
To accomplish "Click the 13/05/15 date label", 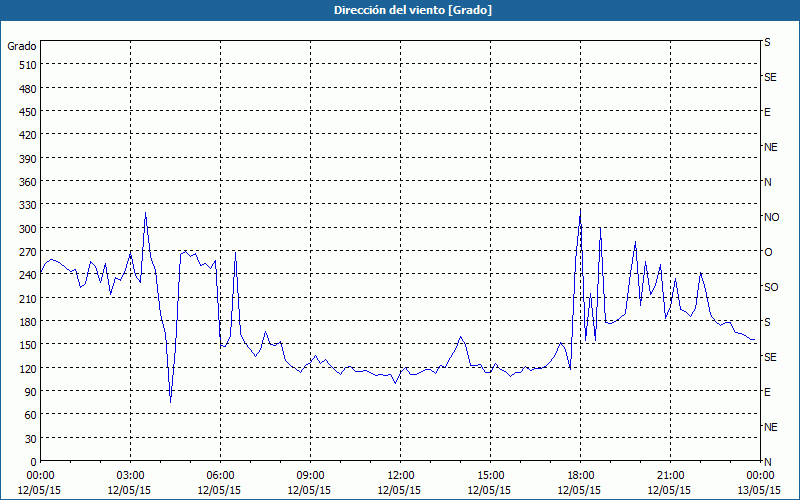I will pyautogui.click(x=759, y=490).
